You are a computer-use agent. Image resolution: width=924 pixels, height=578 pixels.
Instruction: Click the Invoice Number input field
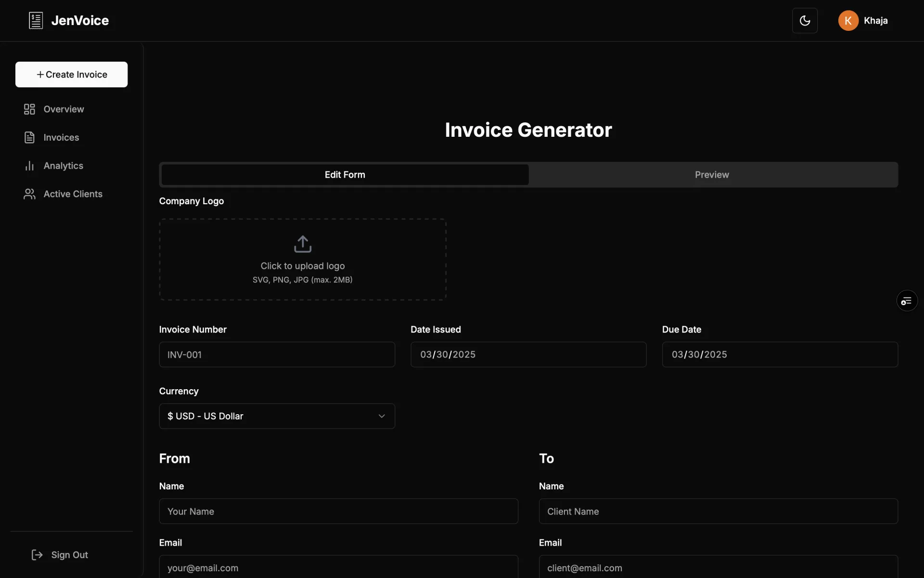[277, 355]
